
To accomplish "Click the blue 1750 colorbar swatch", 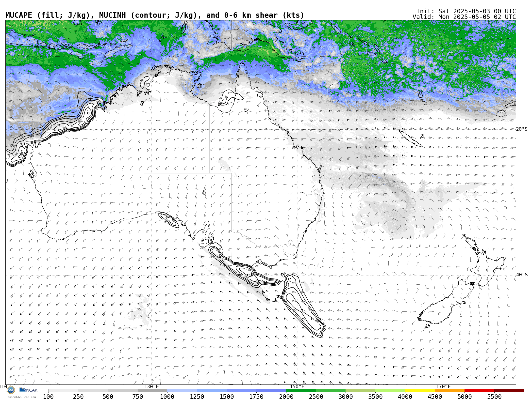I will click(x=271, y=391).
